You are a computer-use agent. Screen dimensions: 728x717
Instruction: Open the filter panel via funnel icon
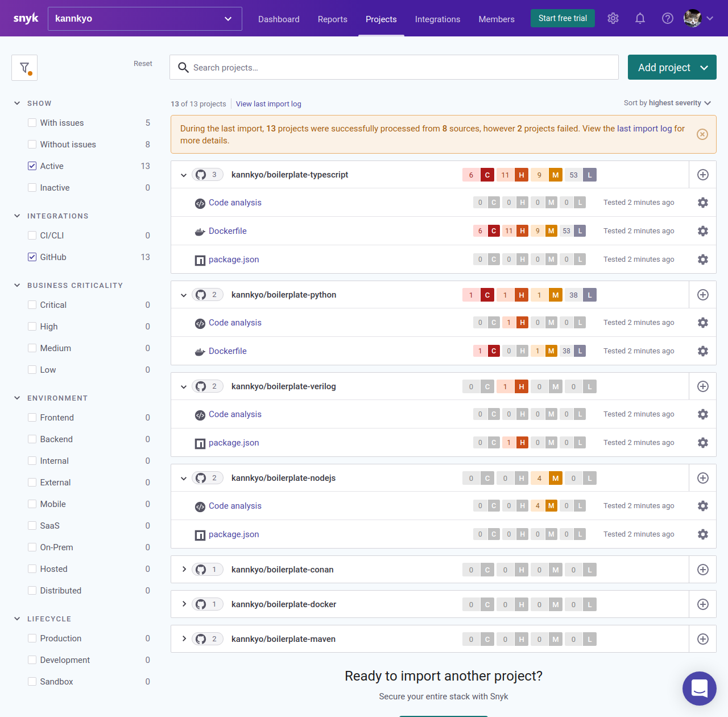(24, 67)
